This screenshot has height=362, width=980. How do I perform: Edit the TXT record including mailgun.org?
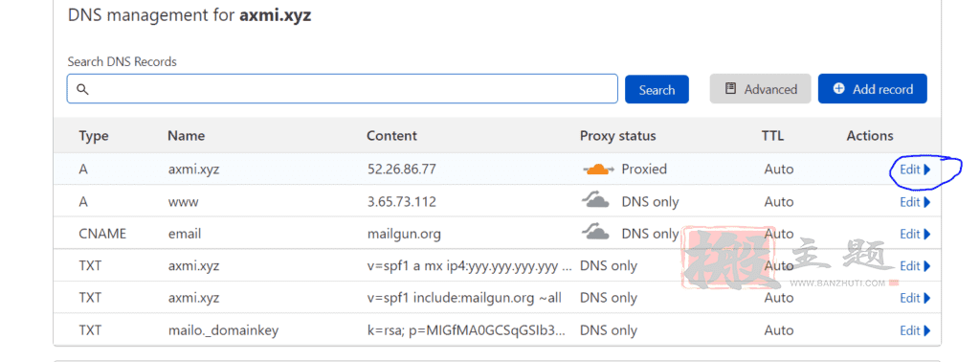coord(915,298)
